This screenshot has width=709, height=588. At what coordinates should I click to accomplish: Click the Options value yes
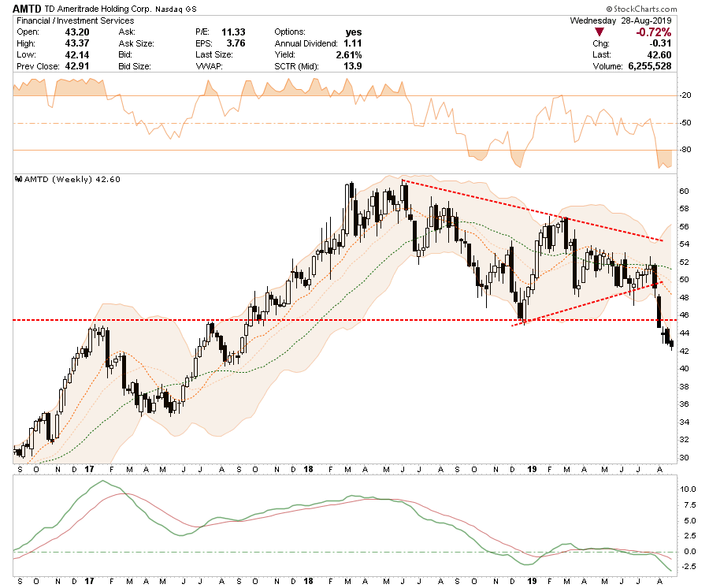click(x=354, y=32)
